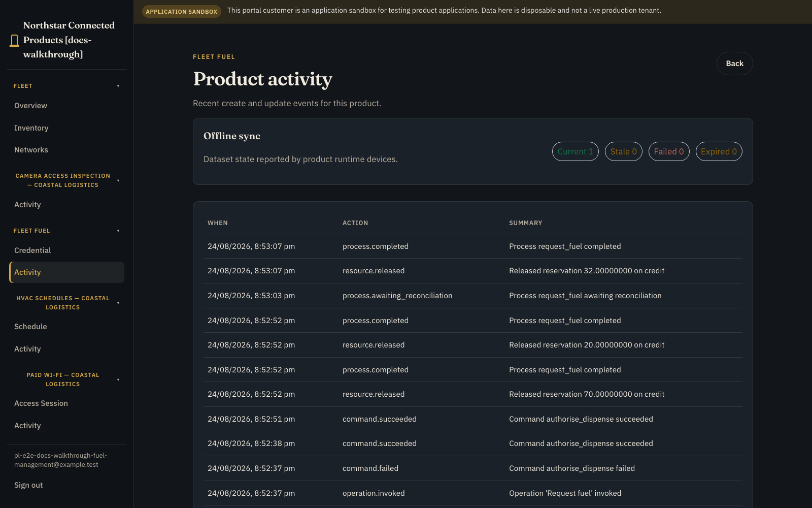This screenshot has height=508, width=812.
Task: Click the APPLICATION SANDBOX badge
Action: coord(182,11)
